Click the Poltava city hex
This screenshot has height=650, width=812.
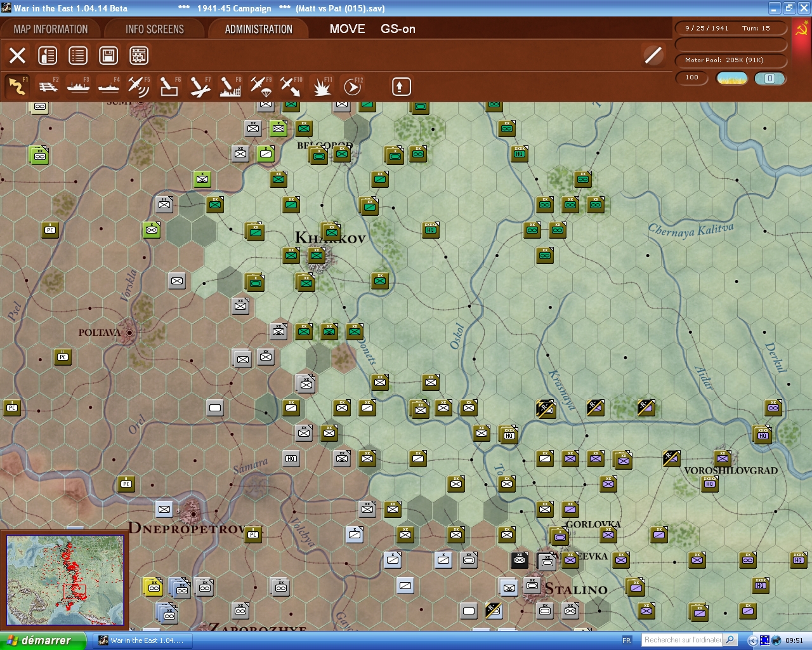point(129,332)
